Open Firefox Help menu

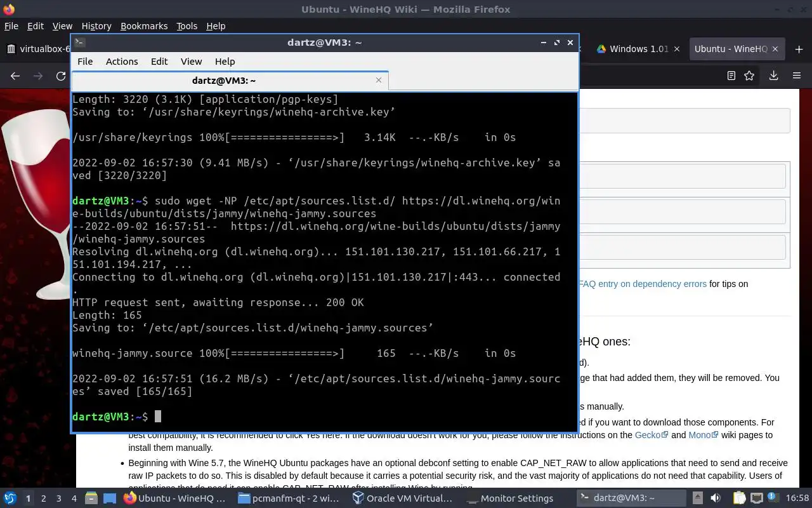(x=216, y=26)
